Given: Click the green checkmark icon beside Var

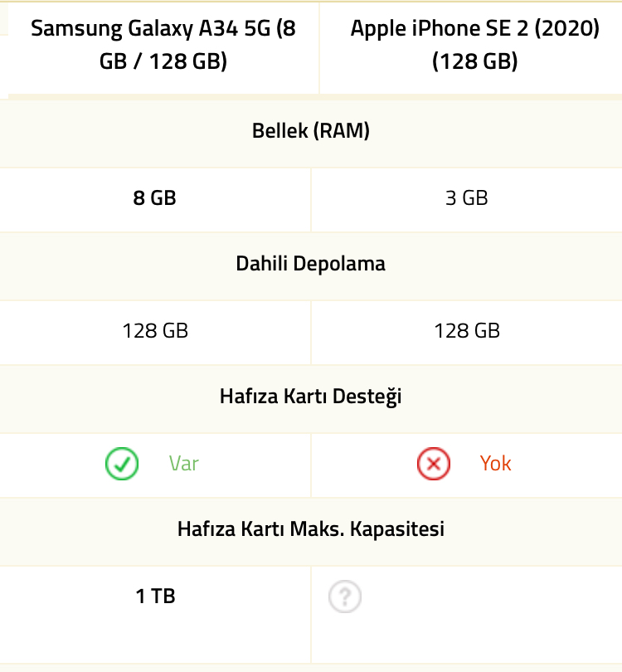Looking at the screenshot, I should [122, 464].
